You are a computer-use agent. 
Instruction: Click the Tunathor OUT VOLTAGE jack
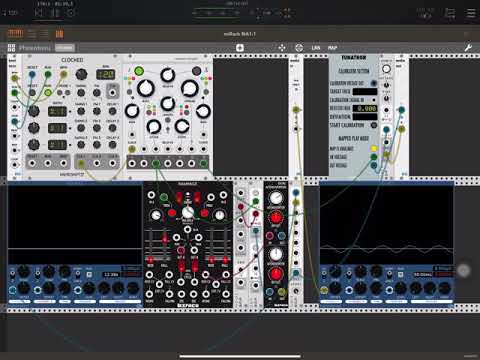[x=374, y=165]
